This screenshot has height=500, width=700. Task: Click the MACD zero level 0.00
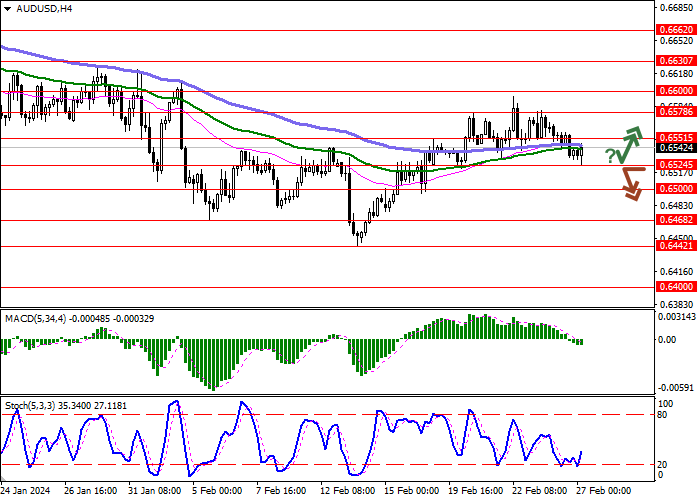[x=667, y=339]
